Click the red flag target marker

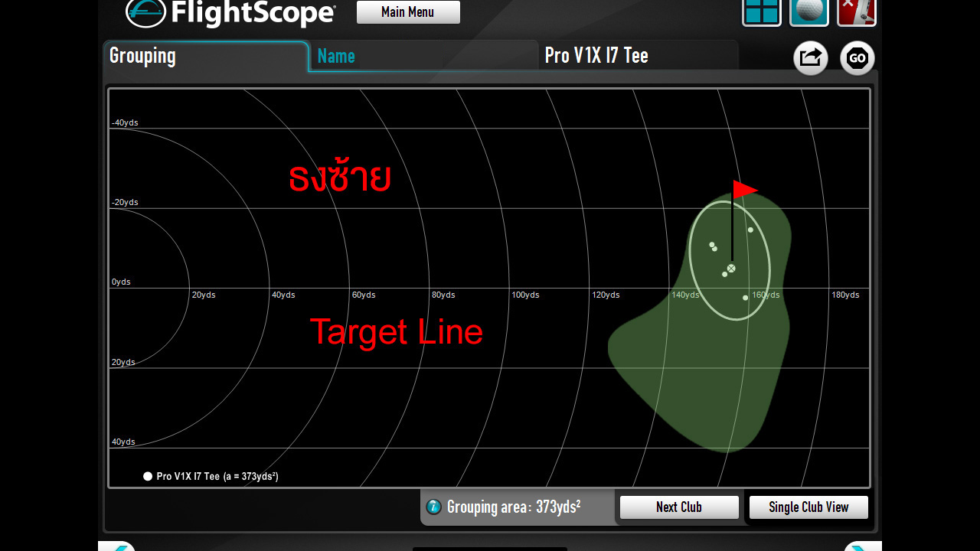click(x=745, y=189)
